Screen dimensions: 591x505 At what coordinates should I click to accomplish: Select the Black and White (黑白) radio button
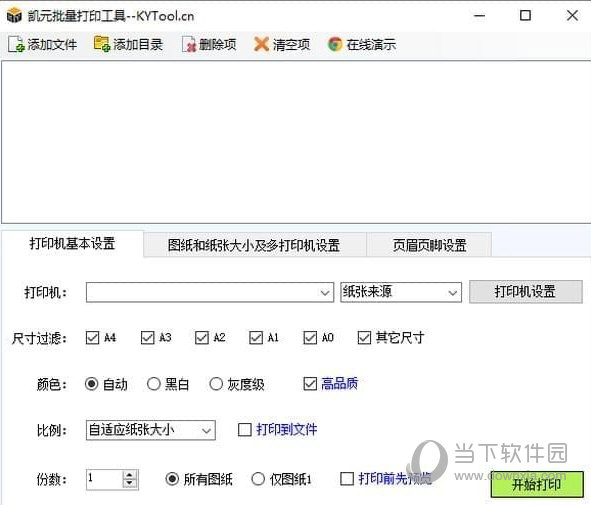153,384
